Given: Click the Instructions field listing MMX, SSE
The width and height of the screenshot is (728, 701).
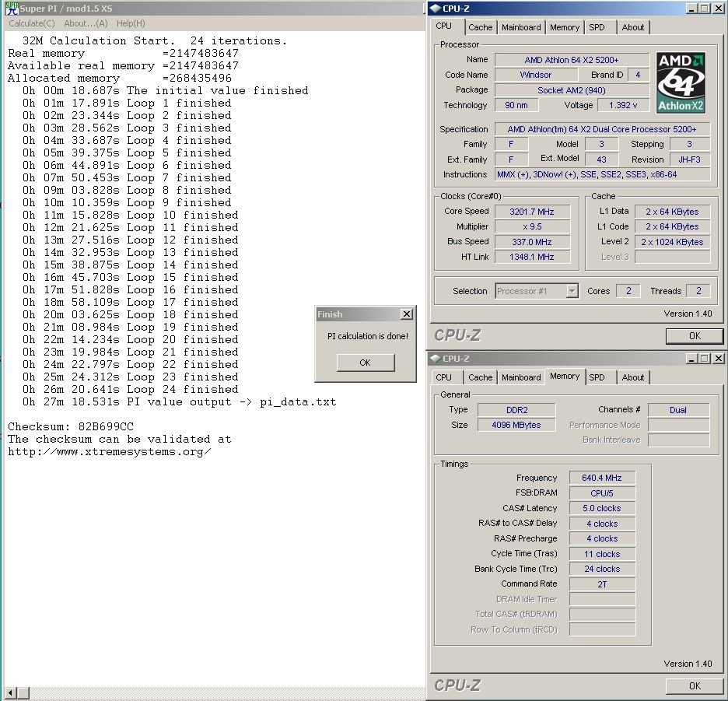Looking at the screenshot, I should click(602, 174).
